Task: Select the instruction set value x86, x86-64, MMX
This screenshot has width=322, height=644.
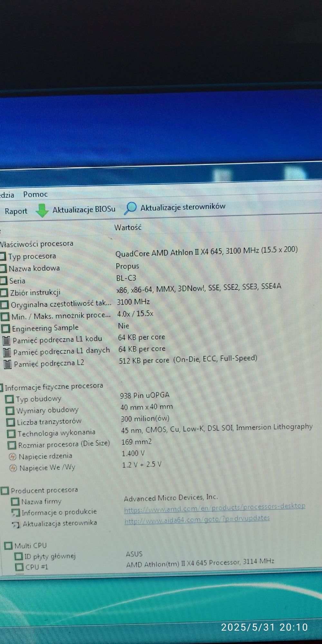Action: point(199,288)
